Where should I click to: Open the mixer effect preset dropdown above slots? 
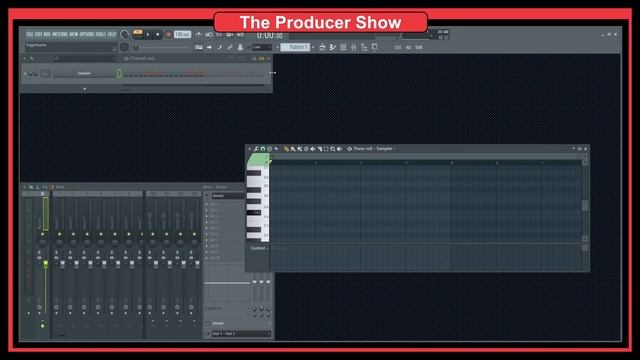(227, 196)
